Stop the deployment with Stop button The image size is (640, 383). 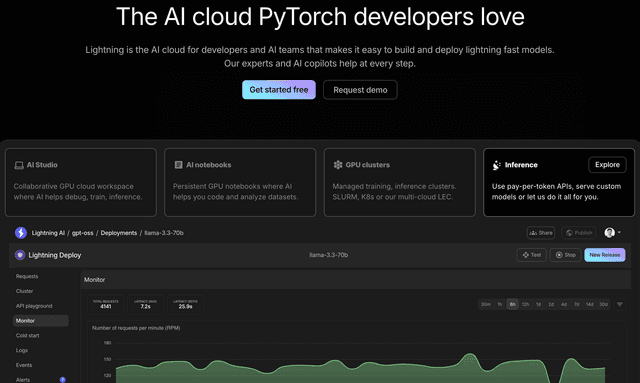coord(565,255)
